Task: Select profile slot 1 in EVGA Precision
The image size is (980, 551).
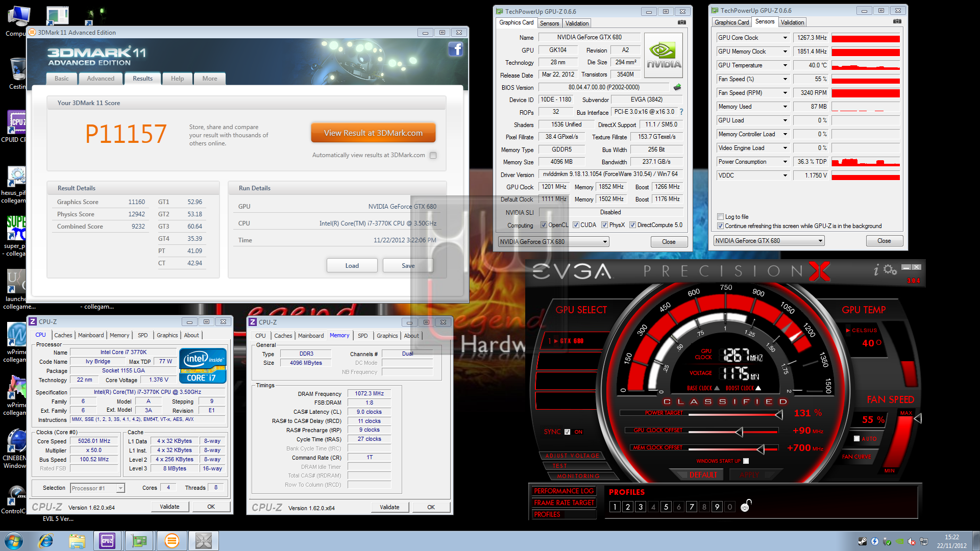Action: [x=615, y=507]
